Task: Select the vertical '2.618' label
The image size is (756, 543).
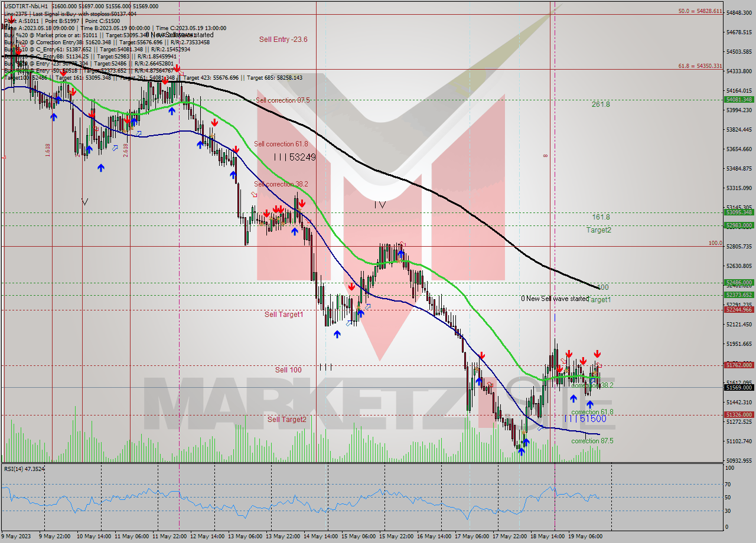Action: pos(125,150)
